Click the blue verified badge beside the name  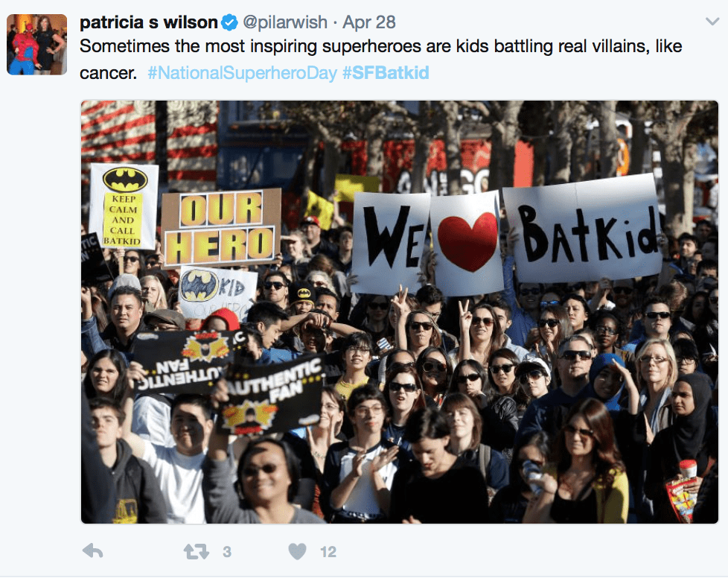(x=229, y=22)
